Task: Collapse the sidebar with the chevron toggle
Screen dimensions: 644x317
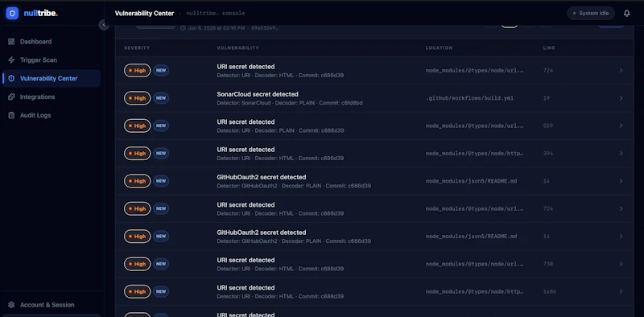Action: click(104, 25)
